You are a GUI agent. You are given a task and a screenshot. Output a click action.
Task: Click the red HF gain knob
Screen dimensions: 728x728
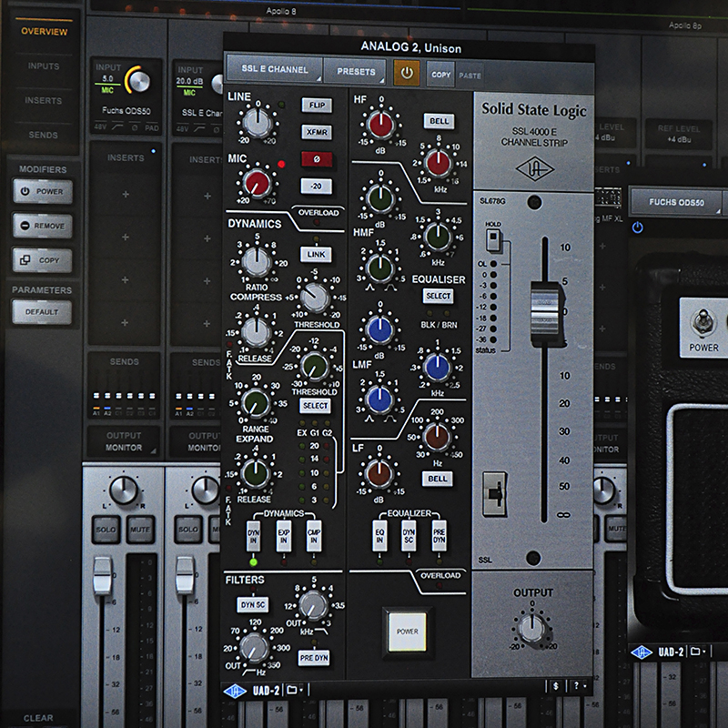(380, 124)
